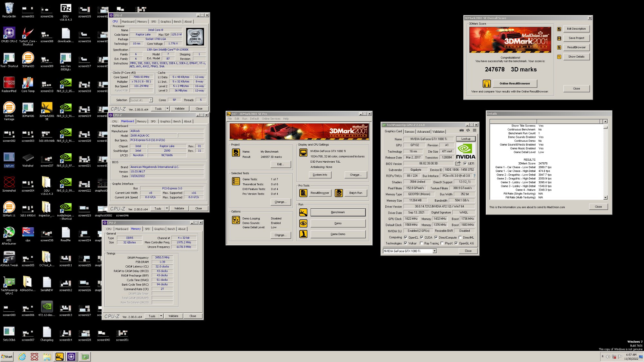This screenshot has height=362, width=644.
Task: Switch to the Sensors tab in GPU-Z
Action: (409, 131)
